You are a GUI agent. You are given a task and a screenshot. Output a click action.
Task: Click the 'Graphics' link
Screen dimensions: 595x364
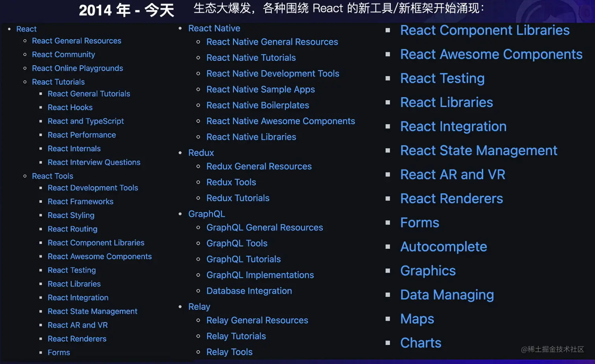pyautogui.click(x=428, y=271)
